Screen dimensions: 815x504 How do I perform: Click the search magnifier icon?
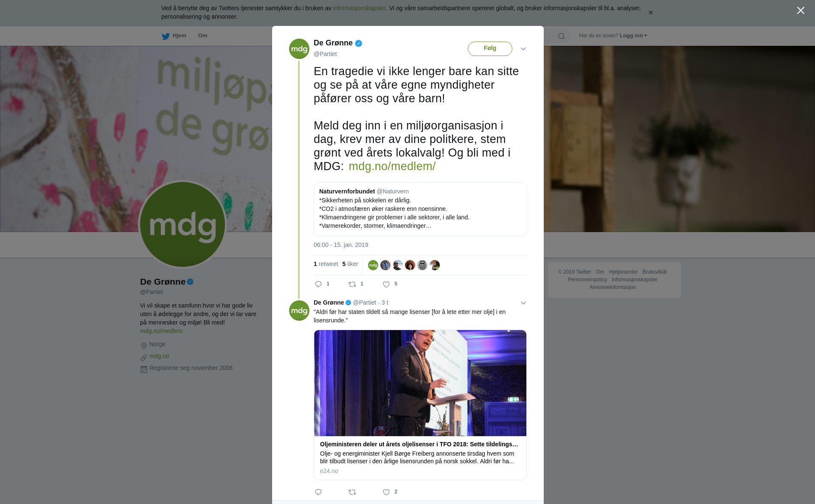(x=562, y=36)
